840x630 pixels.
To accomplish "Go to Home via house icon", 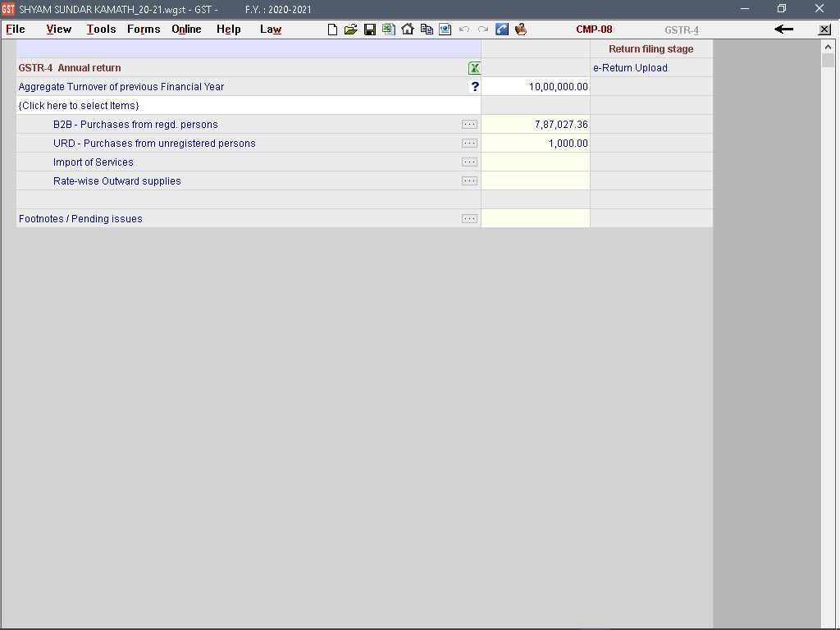I will (408, 30).
